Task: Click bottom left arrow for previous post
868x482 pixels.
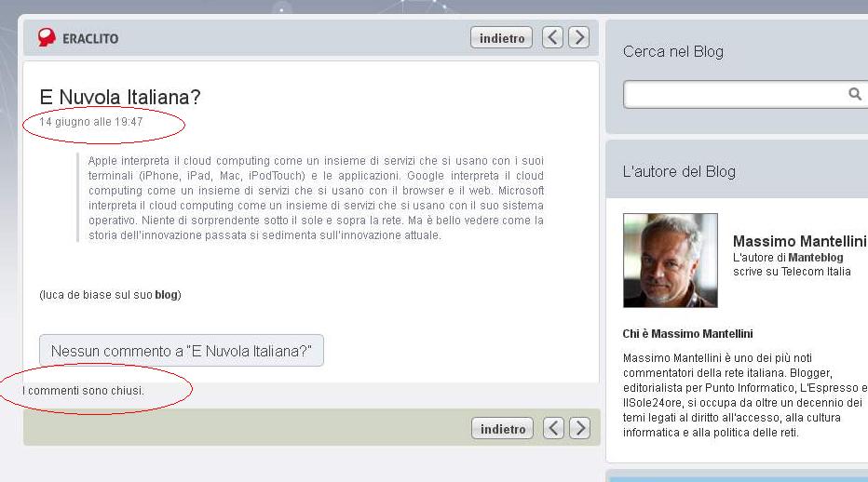Action: [x=553, y=428]
